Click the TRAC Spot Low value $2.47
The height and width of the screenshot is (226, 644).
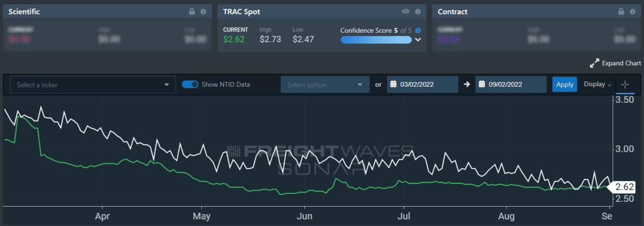[x=303, y=39]
